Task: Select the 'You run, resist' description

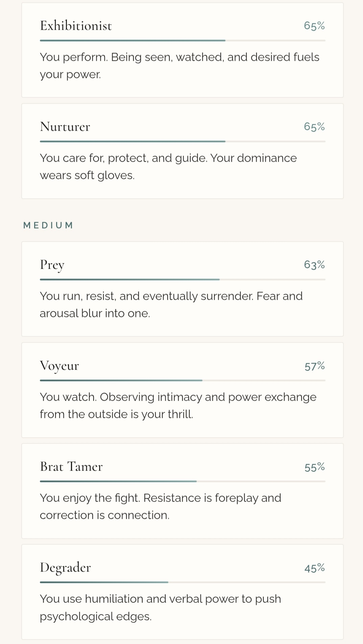Action: [x=171, y=304]
